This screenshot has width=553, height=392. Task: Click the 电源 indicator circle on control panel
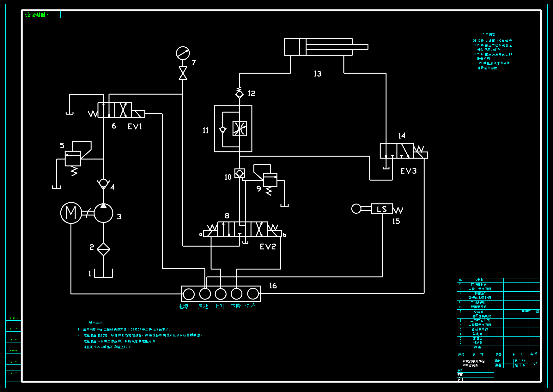[x=189, y=294]
